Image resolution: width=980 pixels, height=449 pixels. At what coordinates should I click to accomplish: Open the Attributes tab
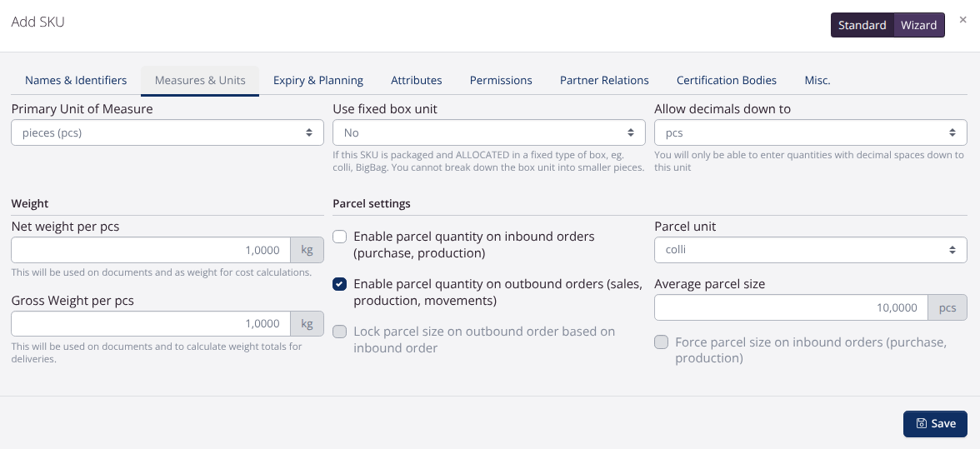click(x=417, y=80)
